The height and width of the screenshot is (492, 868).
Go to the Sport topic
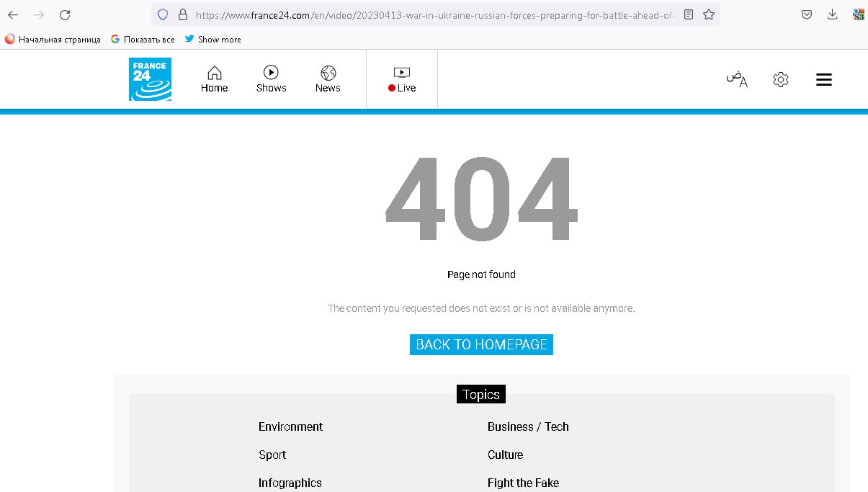pyautogui.click(x=272, y=455)
